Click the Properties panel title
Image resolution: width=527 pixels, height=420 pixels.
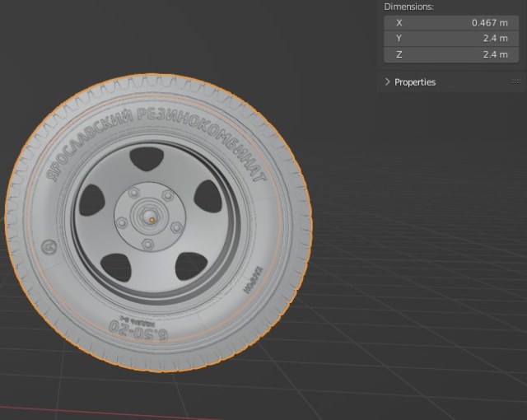[x=415, y=82]
